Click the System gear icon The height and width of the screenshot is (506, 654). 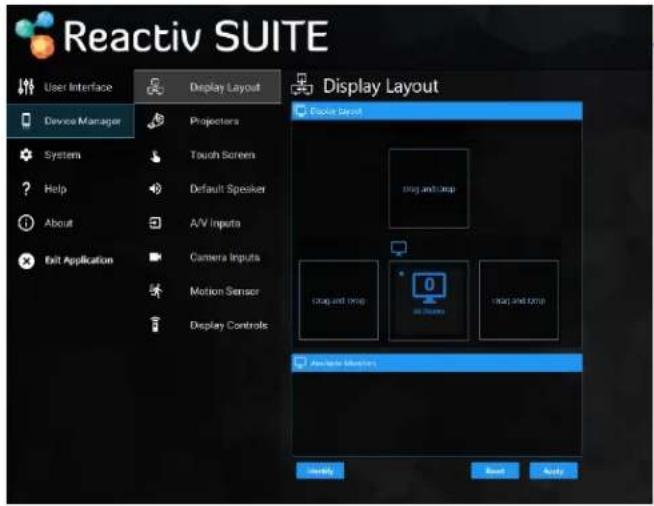tap(26, 155)
